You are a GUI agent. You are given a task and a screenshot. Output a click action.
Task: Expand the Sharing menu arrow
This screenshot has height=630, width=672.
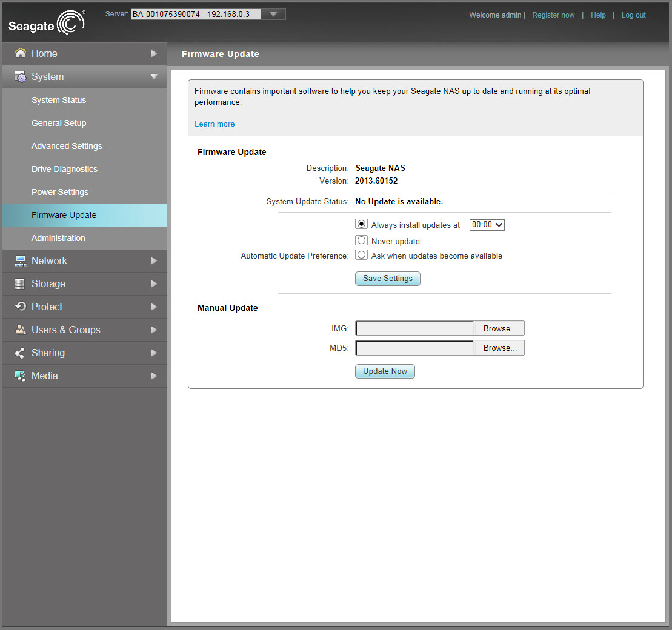click(x=154, y=353)
